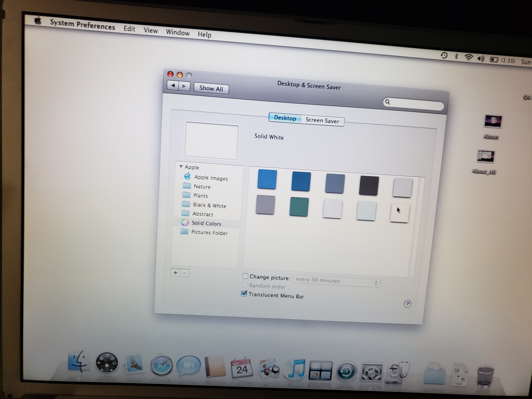The image size is (532, 399).
Task: Select the Desktop tab
Action: click(x=285, y=118)
